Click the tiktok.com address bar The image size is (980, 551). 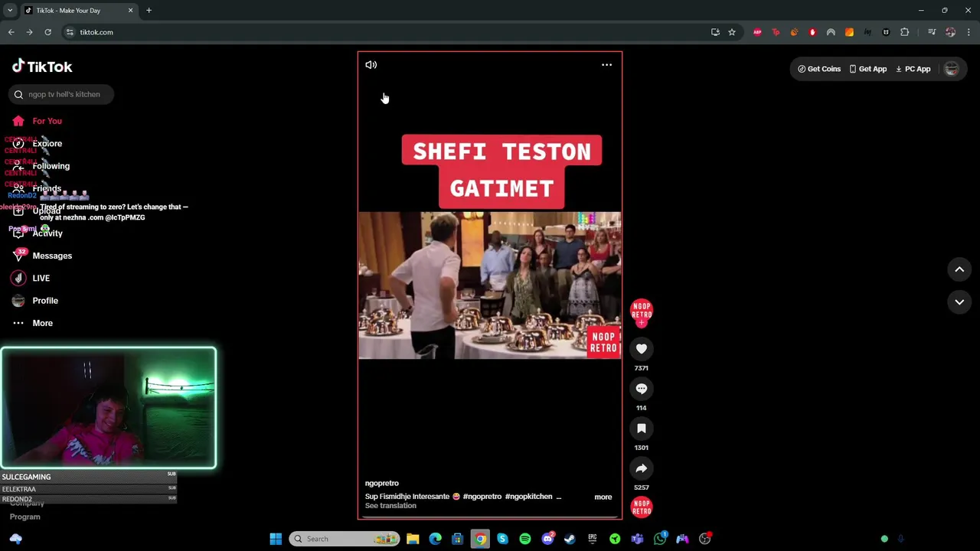coord(383,32)
